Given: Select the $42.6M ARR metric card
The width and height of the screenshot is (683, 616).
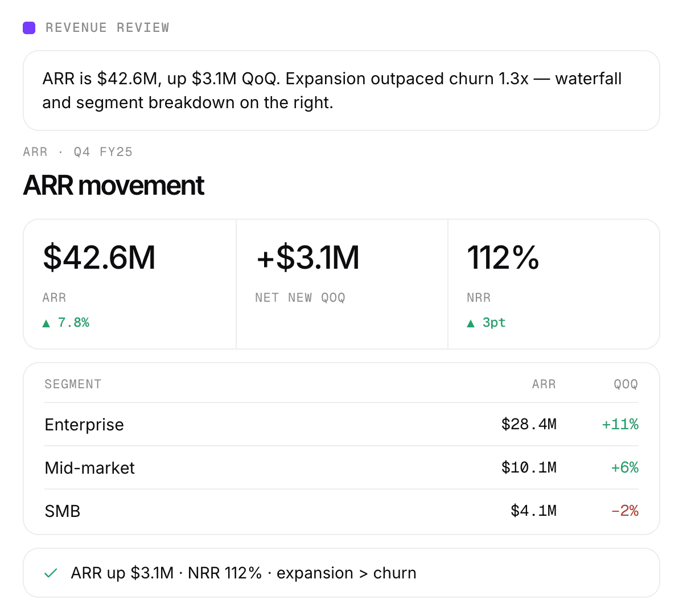Looking at the screenshot, I should pos(130,284).
